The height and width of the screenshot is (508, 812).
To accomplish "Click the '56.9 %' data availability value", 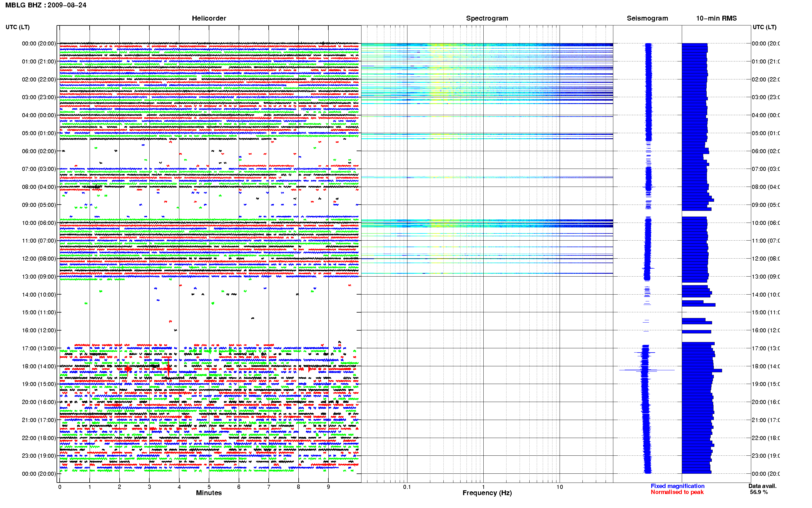I will click(x=759, y=492).
